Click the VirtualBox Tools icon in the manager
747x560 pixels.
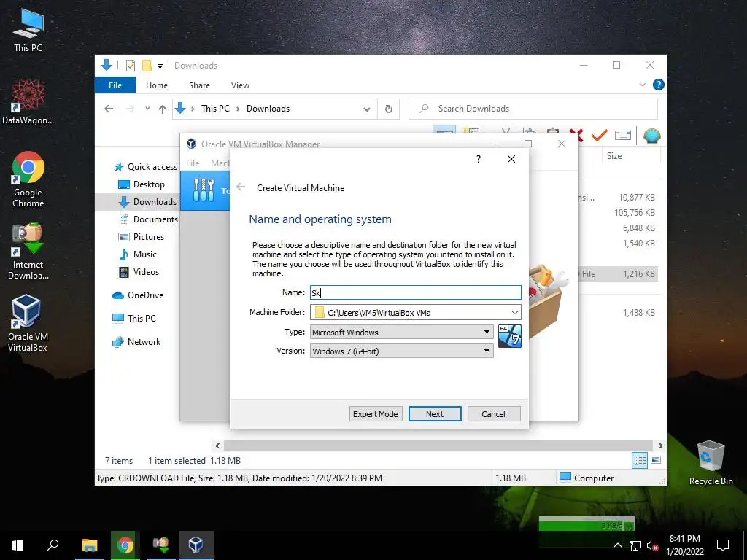(x=204, y=190)
